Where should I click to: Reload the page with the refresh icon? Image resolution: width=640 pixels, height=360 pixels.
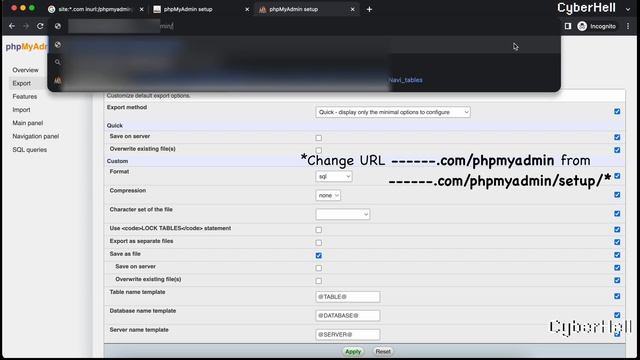click(x=40, y=26)
